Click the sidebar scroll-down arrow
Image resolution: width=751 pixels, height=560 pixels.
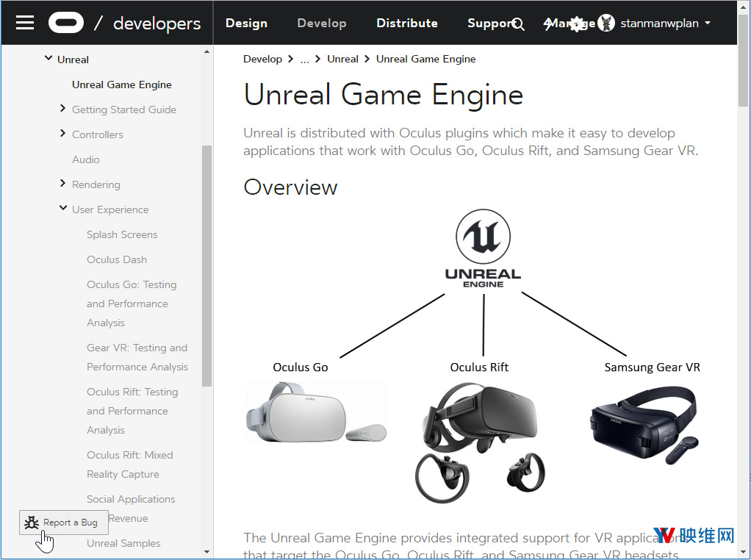(207, 552)
